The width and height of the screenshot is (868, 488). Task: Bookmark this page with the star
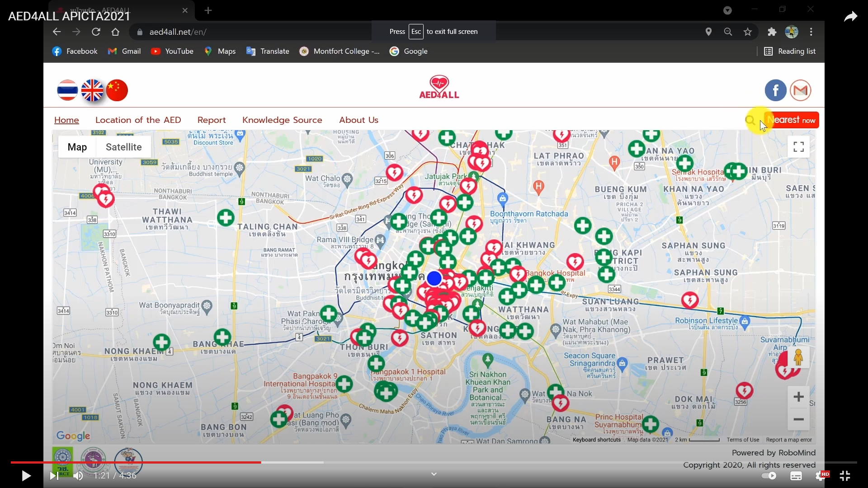(x=748, y=32)
